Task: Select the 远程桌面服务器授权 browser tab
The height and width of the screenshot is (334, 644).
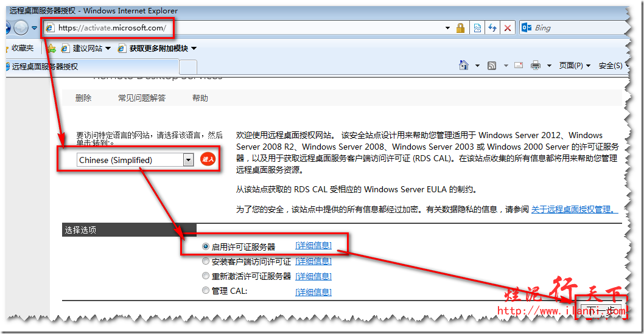Action: click(93, 66)
